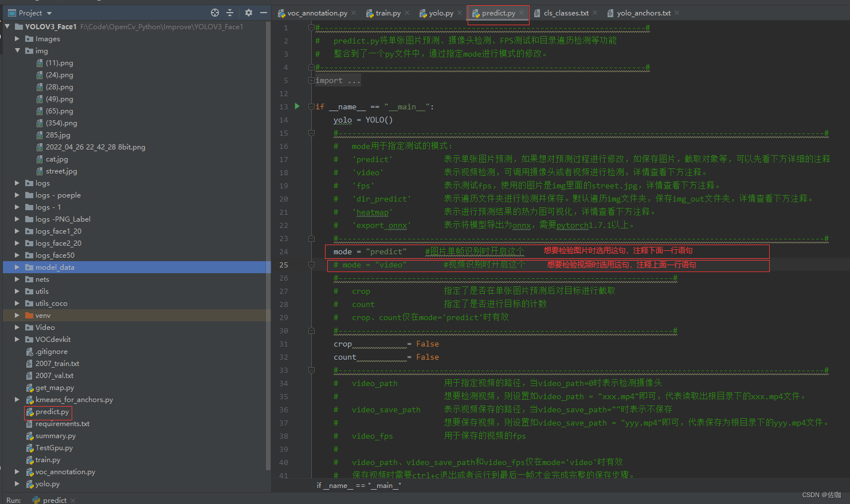The image size is (850, 504).
Task: Open yolo_anchors.txt tab
Action: (x=643, y=13)
